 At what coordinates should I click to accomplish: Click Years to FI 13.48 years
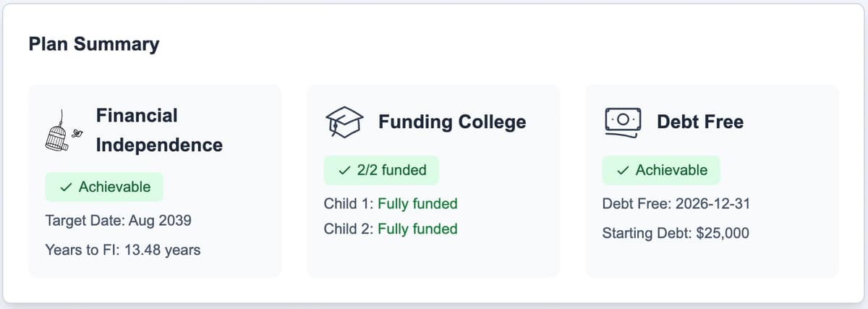point(122,250)
